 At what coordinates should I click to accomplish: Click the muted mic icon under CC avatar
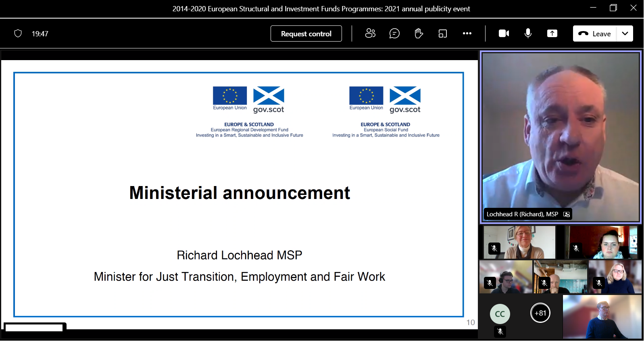(x=500, y=331)
